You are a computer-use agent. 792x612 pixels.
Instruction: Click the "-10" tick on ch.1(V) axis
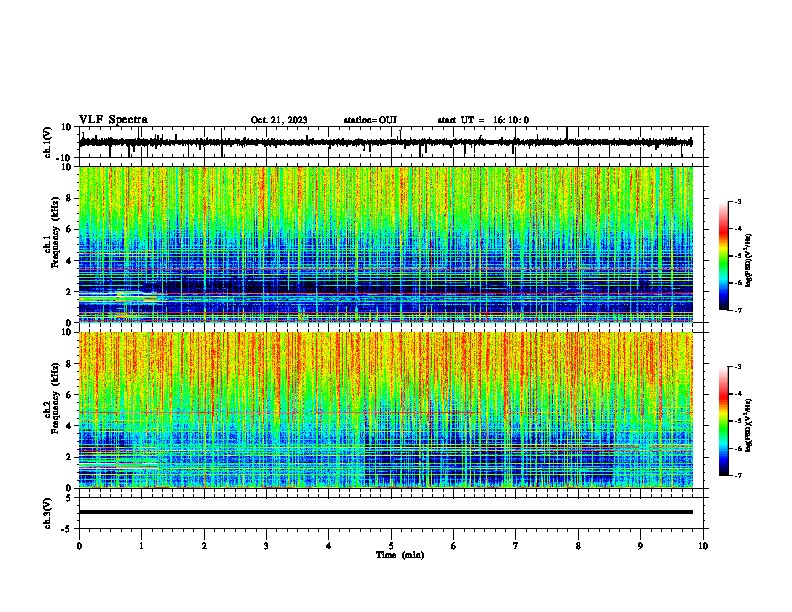(x=64, y=158)
